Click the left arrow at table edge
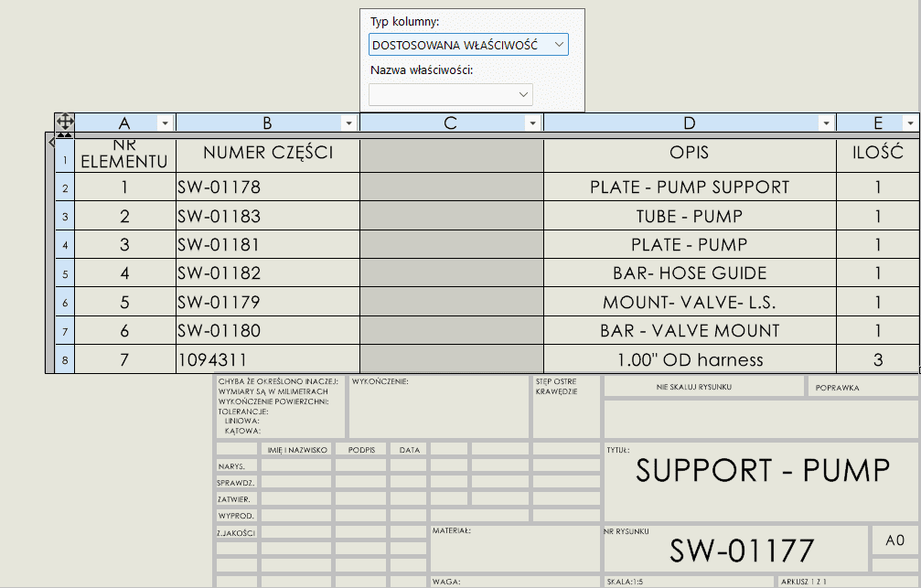Image resolution: width=921 pixels, height=588 pixels. tap(50, 143)
